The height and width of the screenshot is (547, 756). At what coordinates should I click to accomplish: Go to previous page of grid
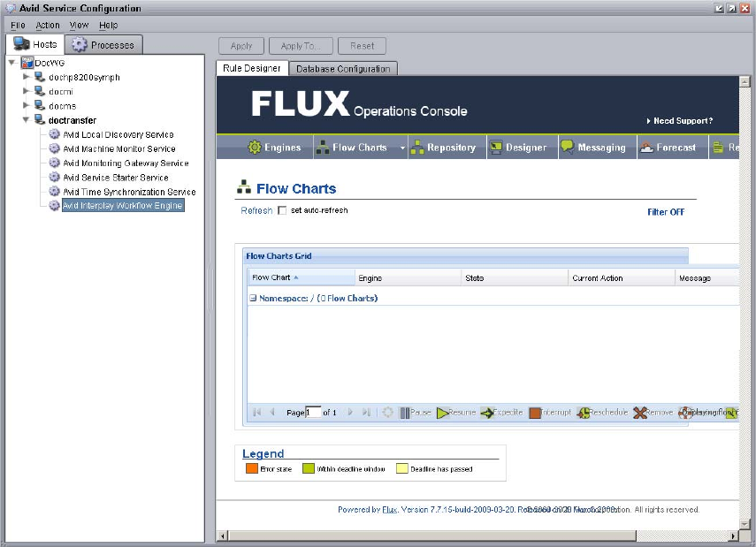point(272,412)
